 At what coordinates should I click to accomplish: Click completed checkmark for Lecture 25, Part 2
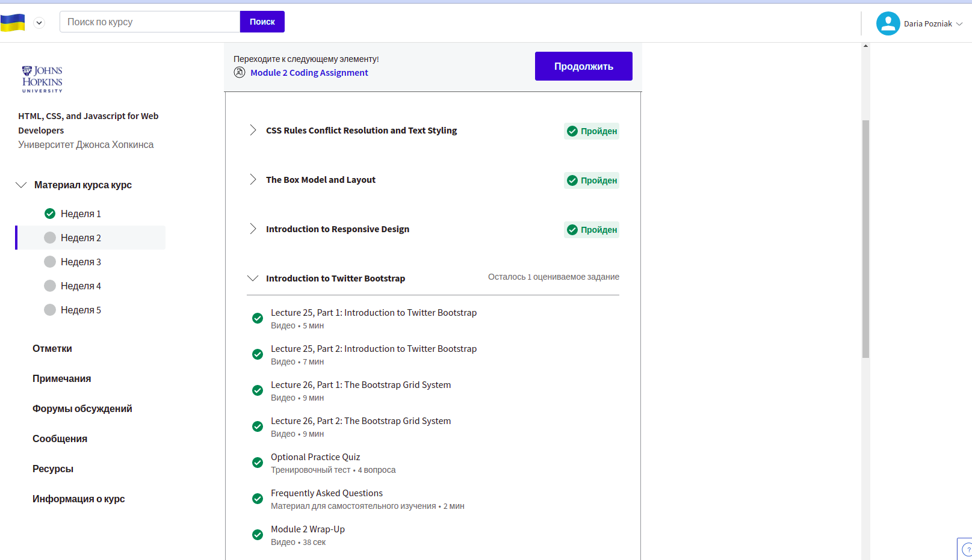pyautogui.click(x=258, y=354)
